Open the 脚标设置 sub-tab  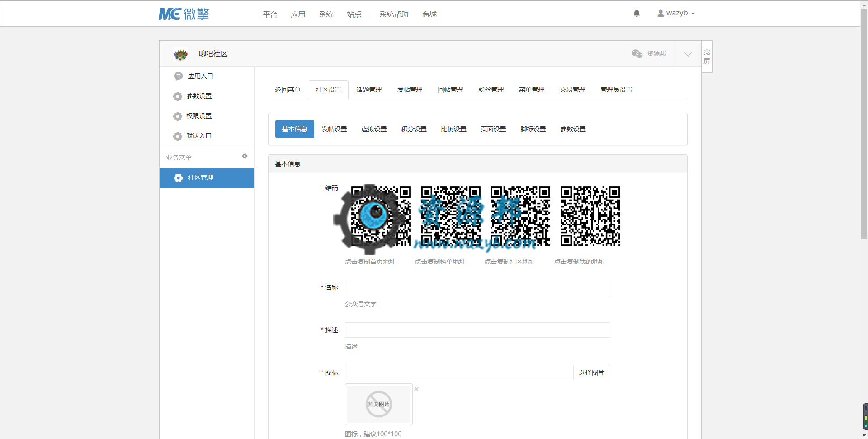click(x=533, y=129)
